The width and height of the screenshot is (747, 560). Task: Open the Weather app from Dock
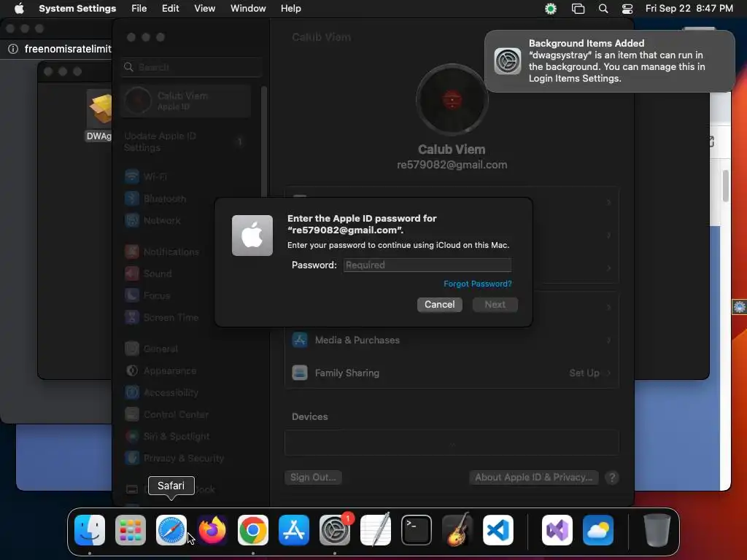[598, 530]
